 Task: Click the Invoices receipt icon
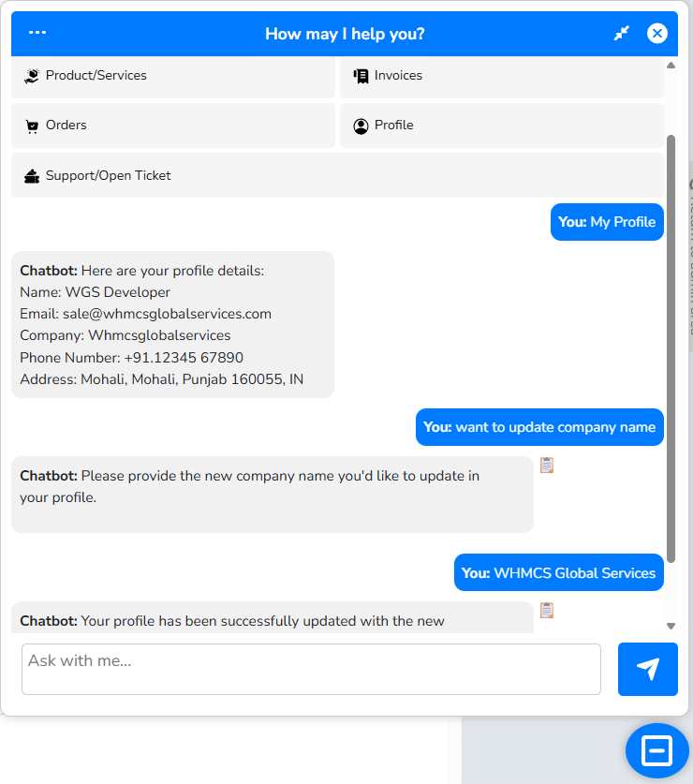(x=361, y=76)
